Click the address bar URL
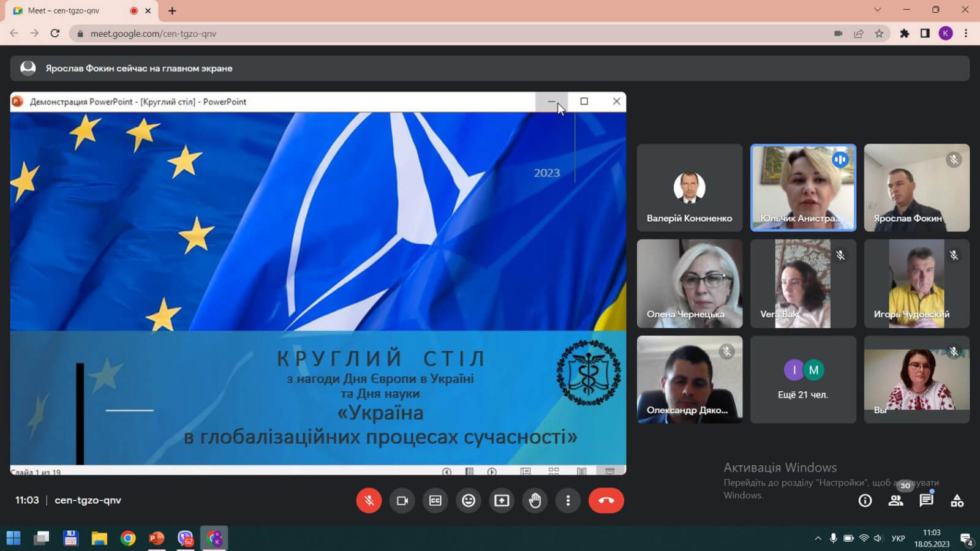The height and width of the screenshot is (551, 980). (x=153, y=34)
